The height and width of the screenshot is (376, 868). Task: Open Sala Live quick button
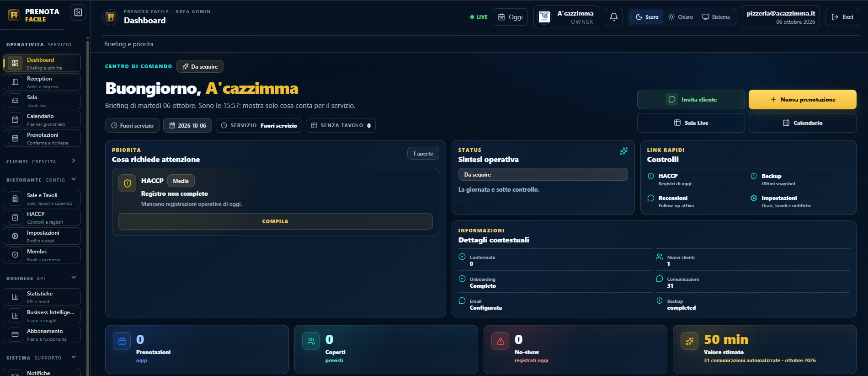(691, 123)
